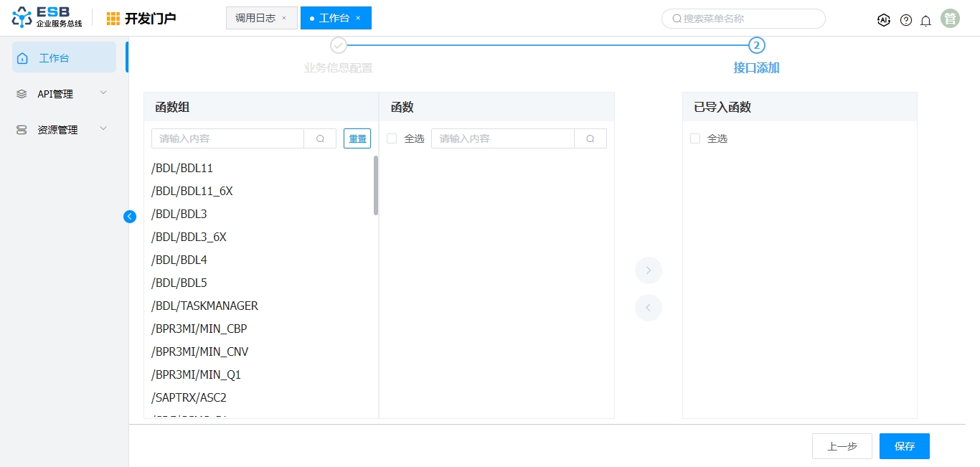Viewport: 980px width, 467px height.
Task: Click the 上一步 button
Action: click(x=842, y=446)
